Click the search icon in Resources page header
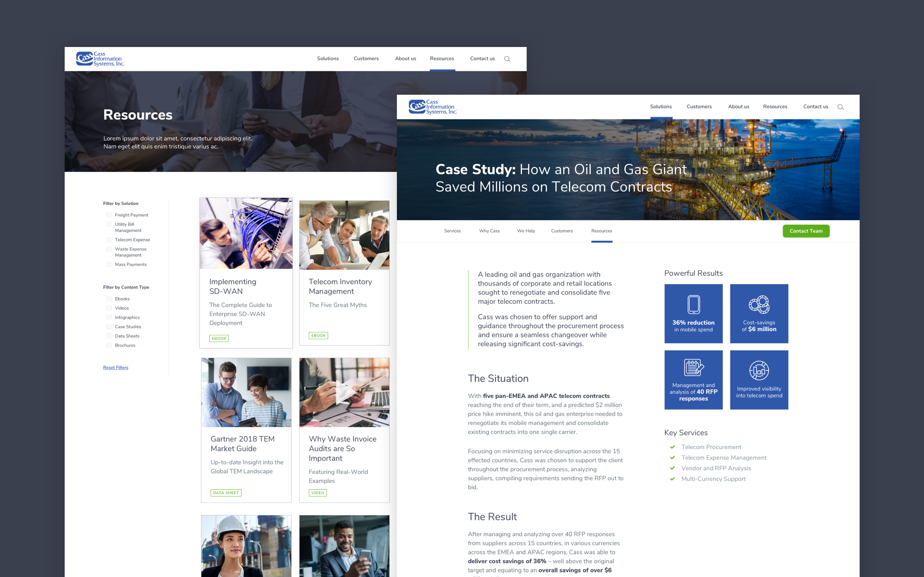Viewport: 924px width, 577px height. 507,59
